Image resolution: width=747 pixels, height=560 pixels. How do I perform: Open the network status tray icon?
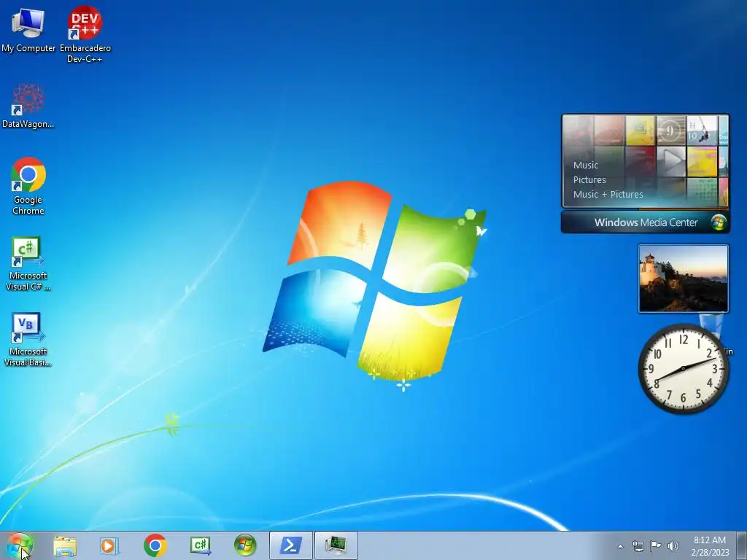click(x=638, y=546)
